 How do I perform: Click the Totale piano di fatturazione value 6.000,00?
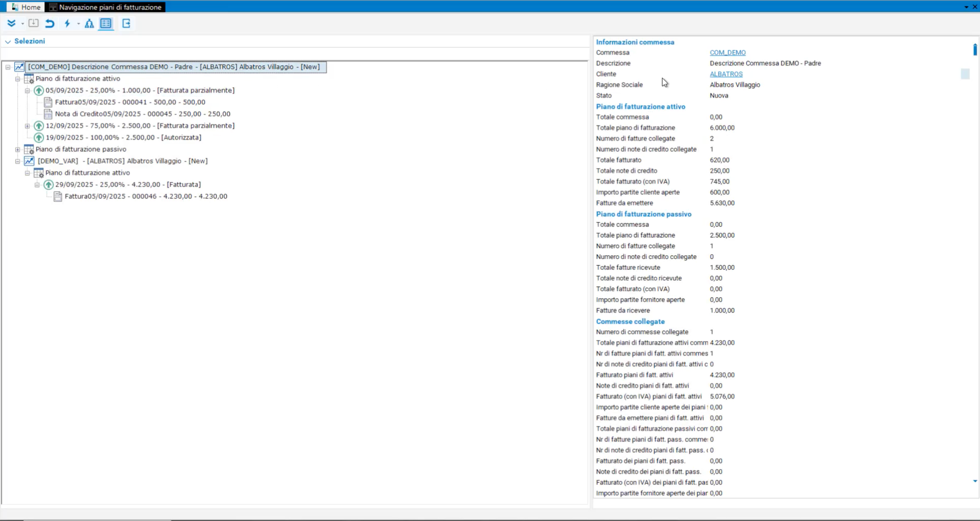tap(722, 128)
